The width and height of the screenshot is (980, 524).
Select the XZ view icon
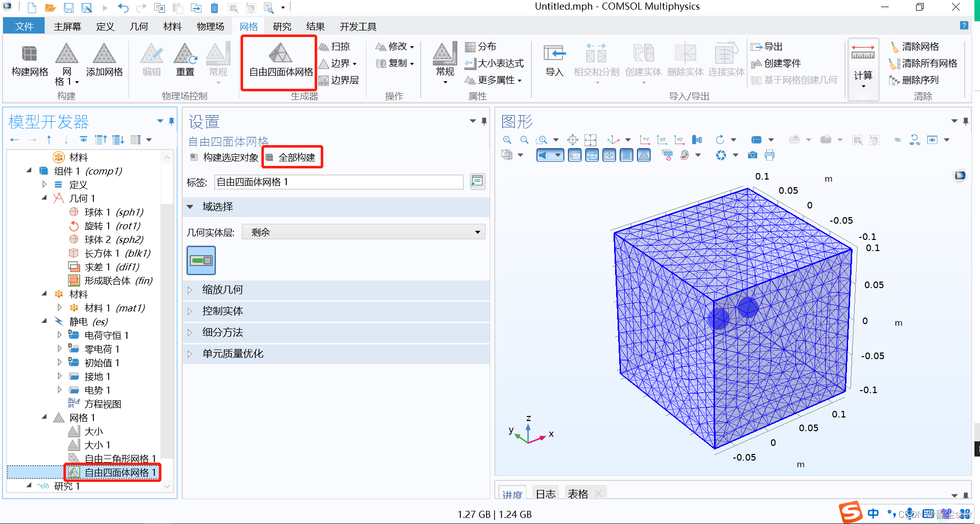[680, 140]
